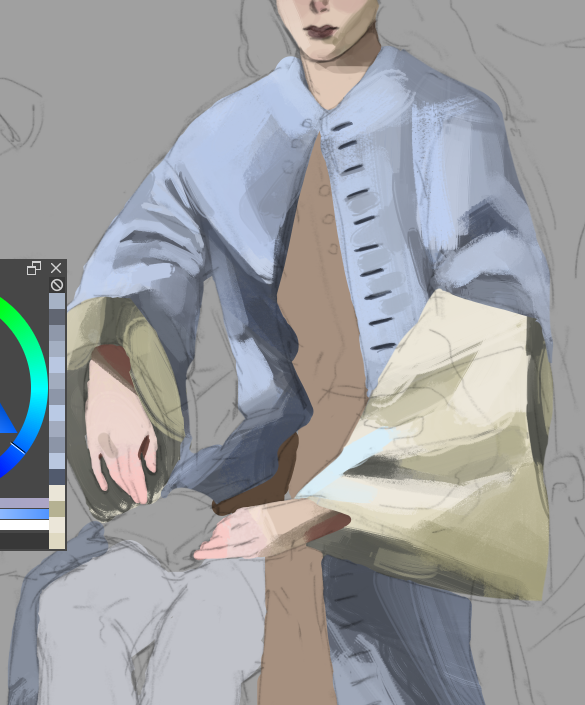Pick the dark slate gray second swatch
585x705 pixels.
click(x=57, y=317)
